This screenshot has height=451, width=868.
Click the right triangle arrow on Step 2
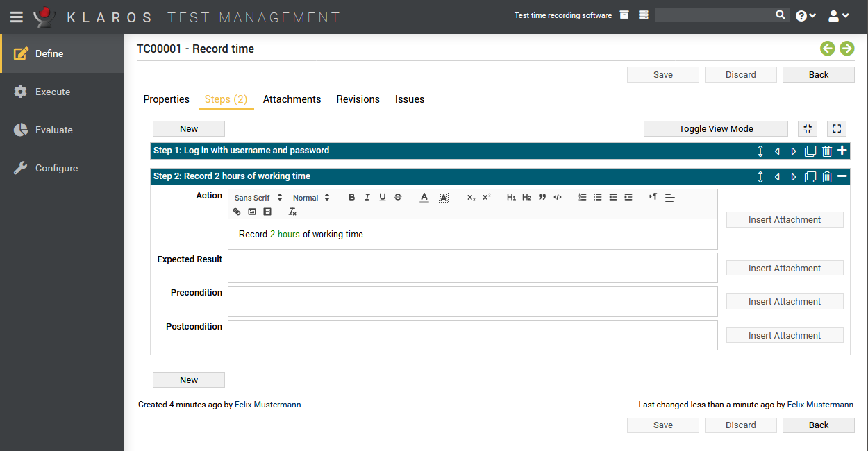click(x=794, y=176)
